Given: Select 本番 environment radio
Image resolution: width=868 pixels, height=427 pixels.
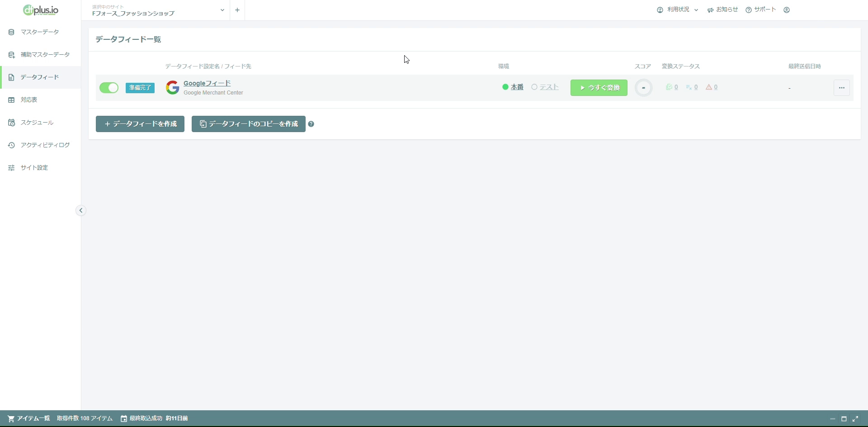Looking at the screenshot, I should 513,87.
